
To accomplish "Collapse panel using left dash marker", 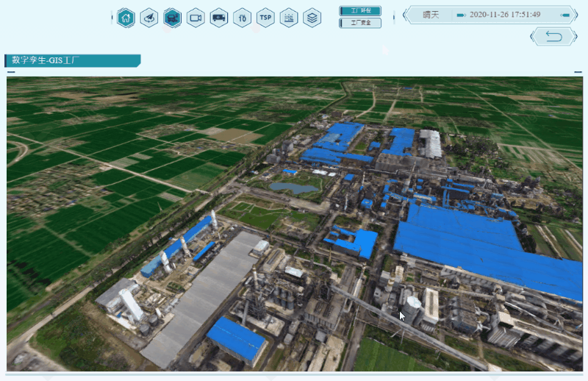I will tap(11, 71).
